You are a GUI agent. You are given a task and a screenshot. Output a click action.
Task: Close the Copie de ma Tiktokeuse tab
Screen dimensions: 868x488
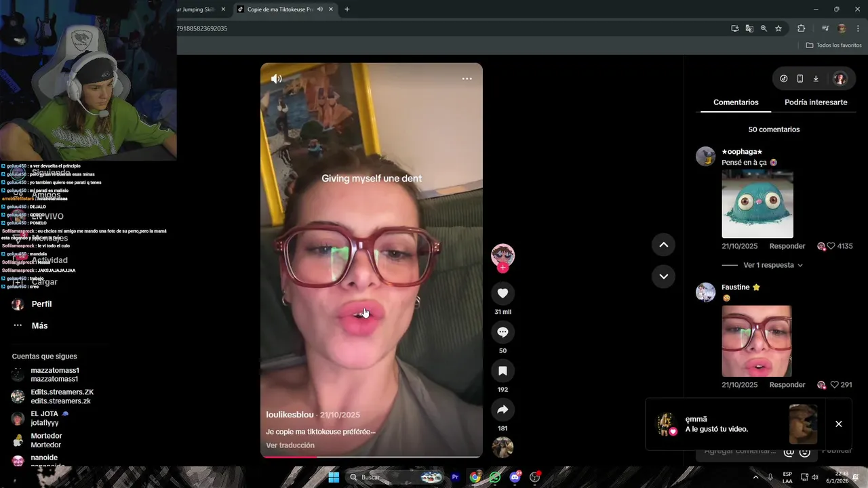click(x=331, y=9)
